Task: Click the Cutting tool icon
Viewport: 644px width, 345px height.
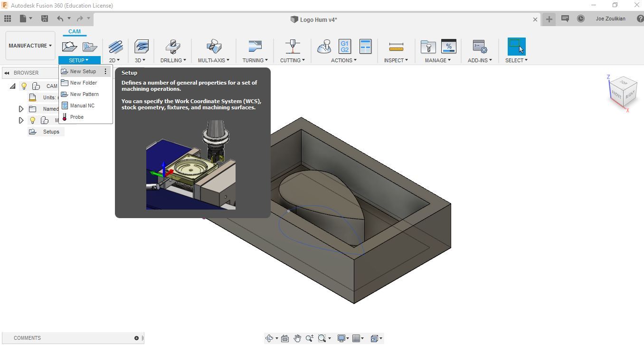Action: pyautogui.click(x=293, y=47)
